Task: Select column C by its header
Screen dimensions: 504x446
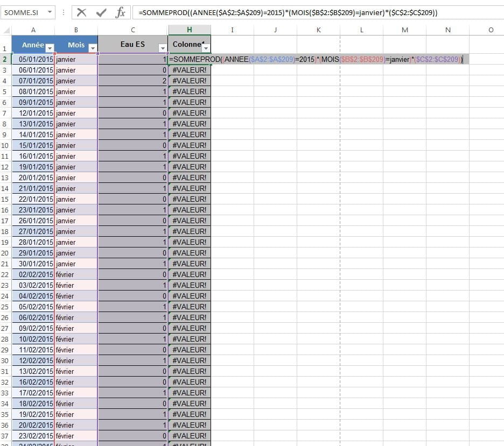Action: coord(133,30)
